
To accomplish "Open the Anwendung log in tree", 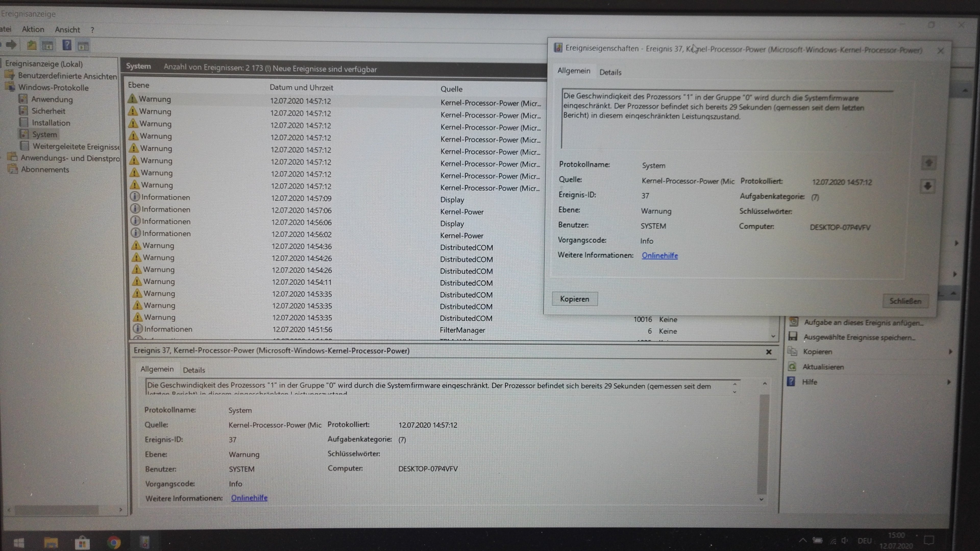I will (x=52, y=99).
